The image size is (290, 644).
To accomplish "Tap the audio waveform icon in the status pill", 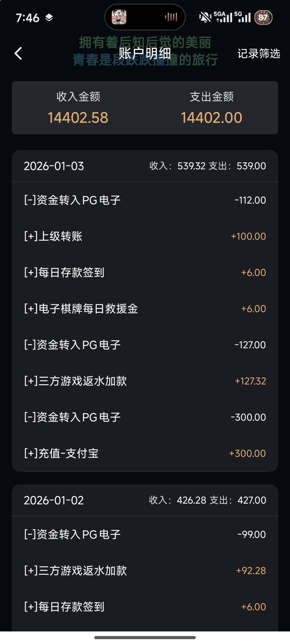I will point(171,17).
